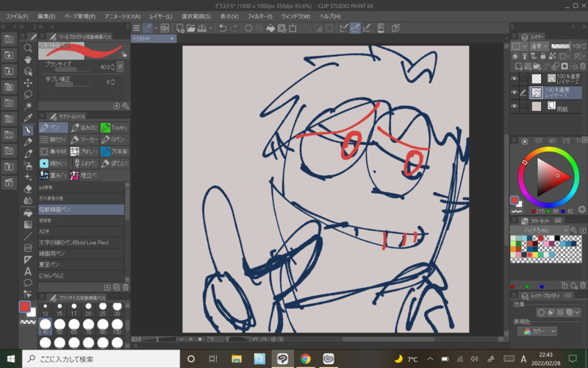The height and width of the screenshot is (368, 588).
Task: Open the レイヤー(L) menu
Action: (161, 16)
